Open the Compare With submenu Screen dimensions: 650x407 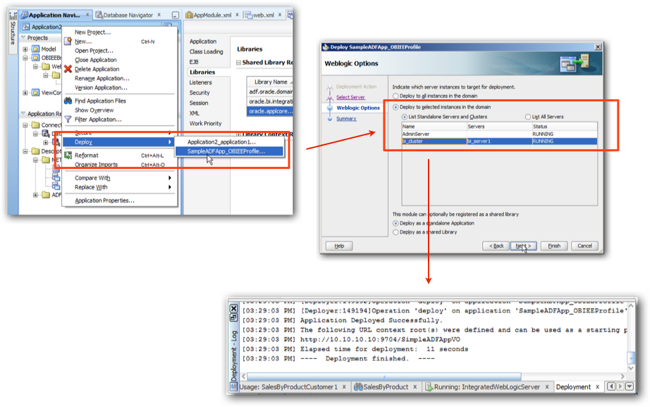pos(119,178)
